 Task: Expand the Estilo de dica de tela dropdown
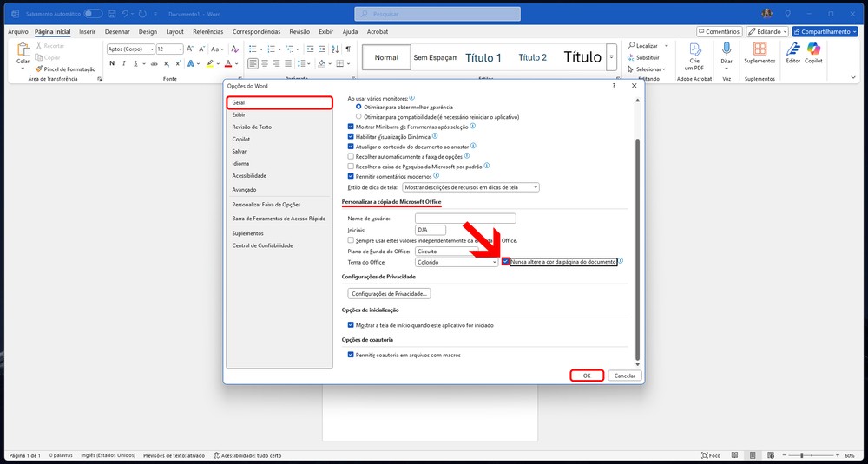(470, 186)
